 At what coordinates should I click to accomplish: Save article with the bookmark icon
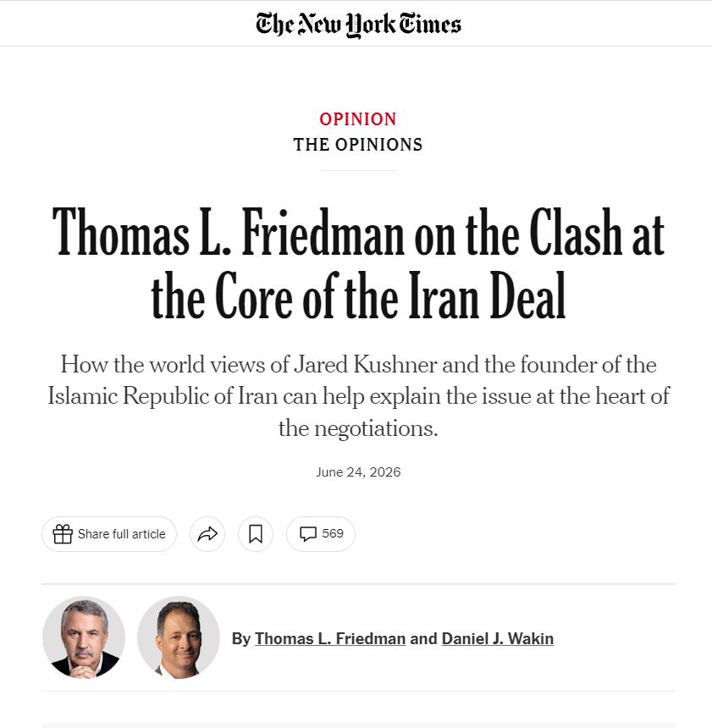(x=256, y=534)
